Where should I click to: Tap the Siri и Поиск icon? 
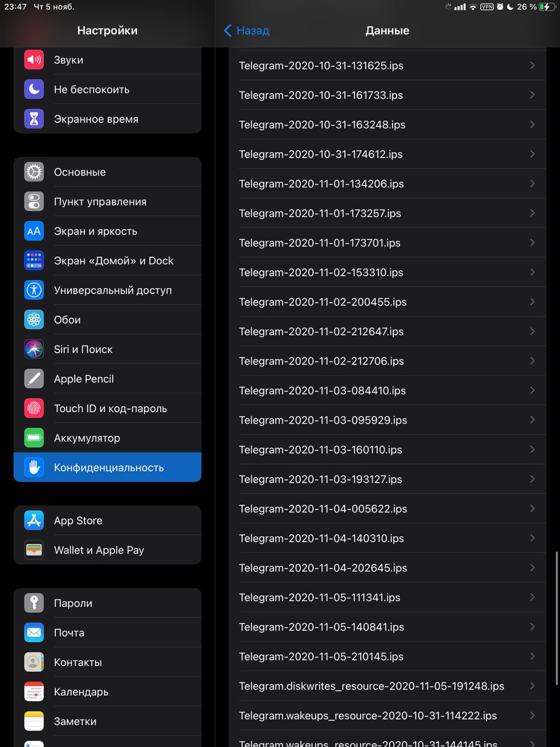[x=34, y=349]
